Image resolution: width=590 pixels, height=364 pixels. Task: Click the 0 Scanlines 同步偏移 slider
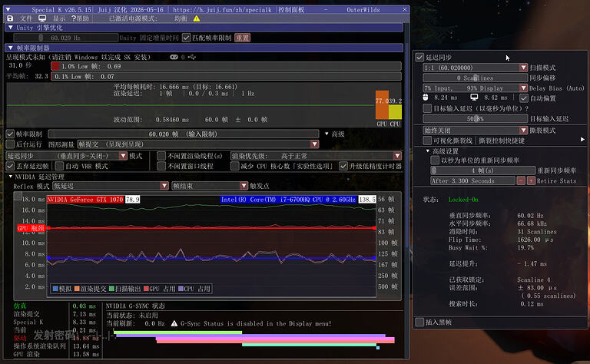(x=475, y=78)
